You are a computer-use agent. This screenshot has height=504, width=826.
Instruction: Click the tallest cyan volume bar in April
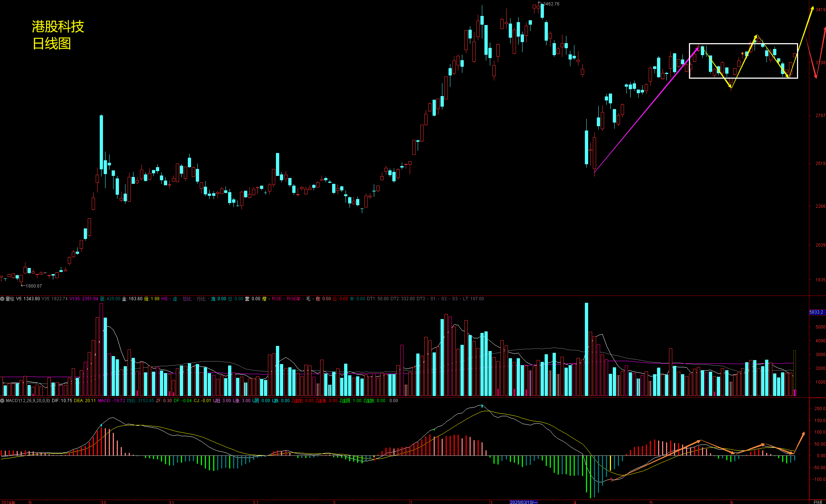point(586,348)
